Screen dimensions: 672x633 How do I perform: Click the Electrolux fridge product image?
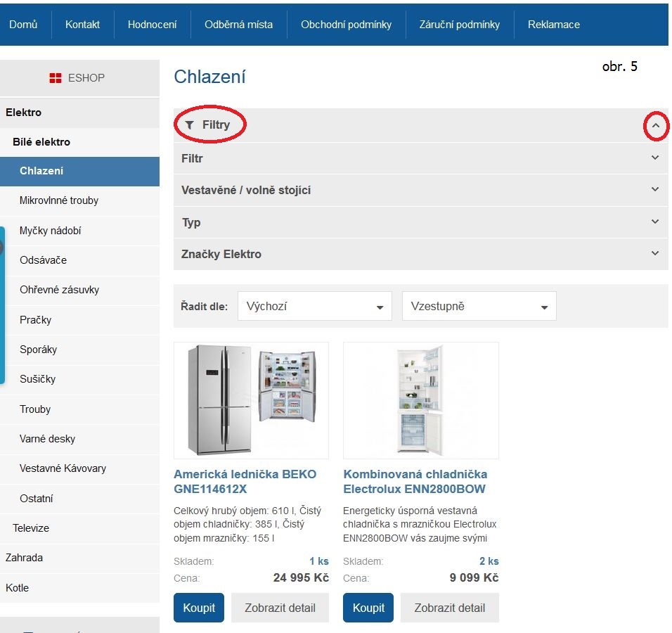pyautogui.click(x=421, y=401)
